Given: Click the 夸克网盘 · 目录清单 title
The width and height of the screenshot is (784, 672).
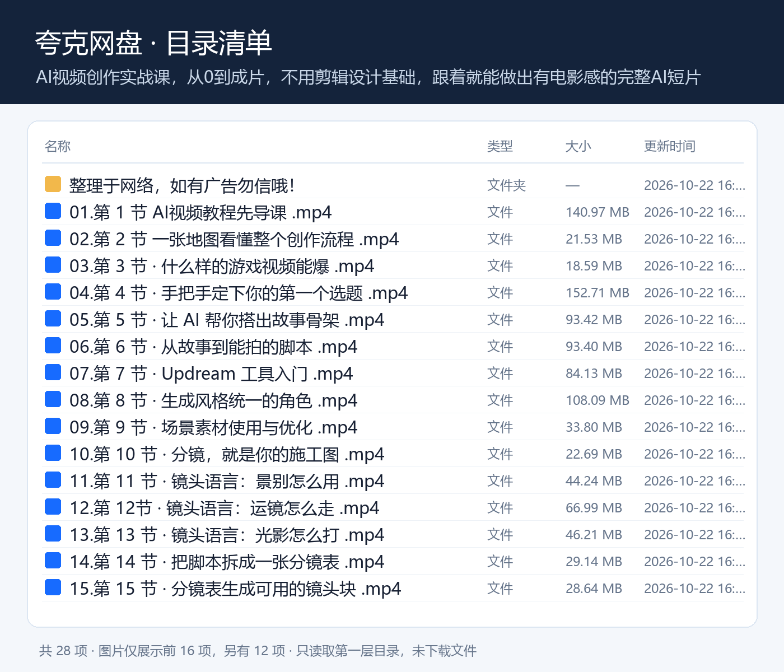Looking at the screenshot, I should tap(153, 43).
